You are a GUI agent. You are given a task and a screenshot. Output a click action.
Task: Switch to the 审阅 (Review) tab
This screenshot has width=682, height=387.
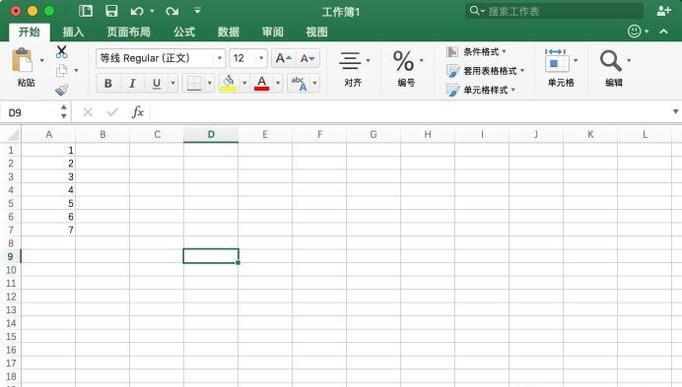273,32
